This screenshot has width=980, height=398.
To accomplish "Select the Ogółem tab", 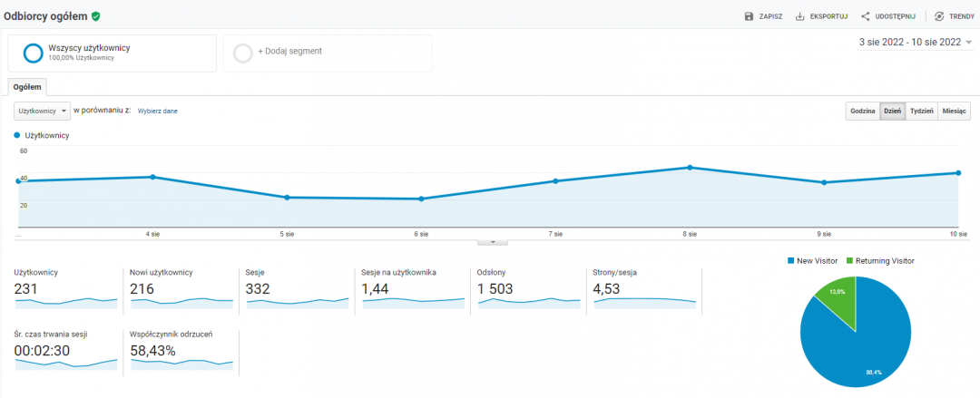I will (27, 87).
